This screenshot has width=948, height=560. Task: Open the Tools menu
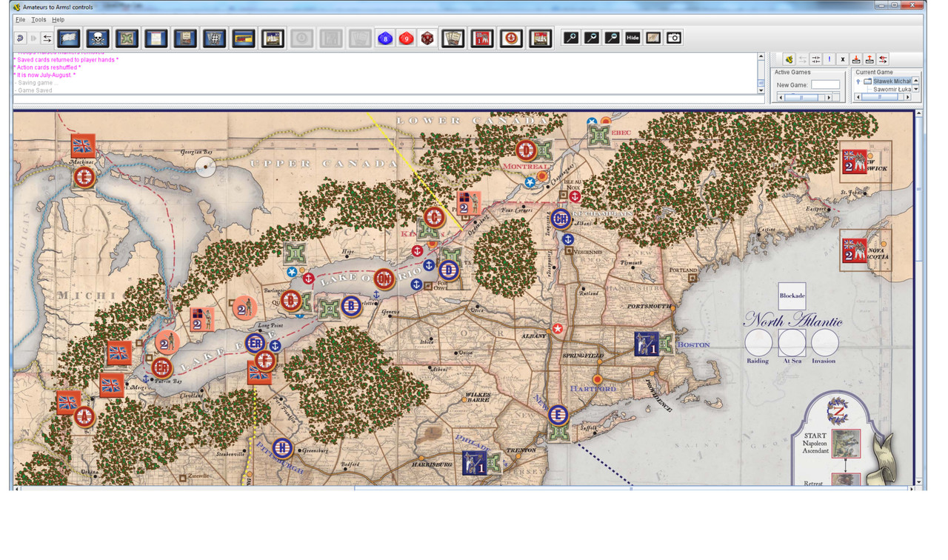(x=39, y=19)
